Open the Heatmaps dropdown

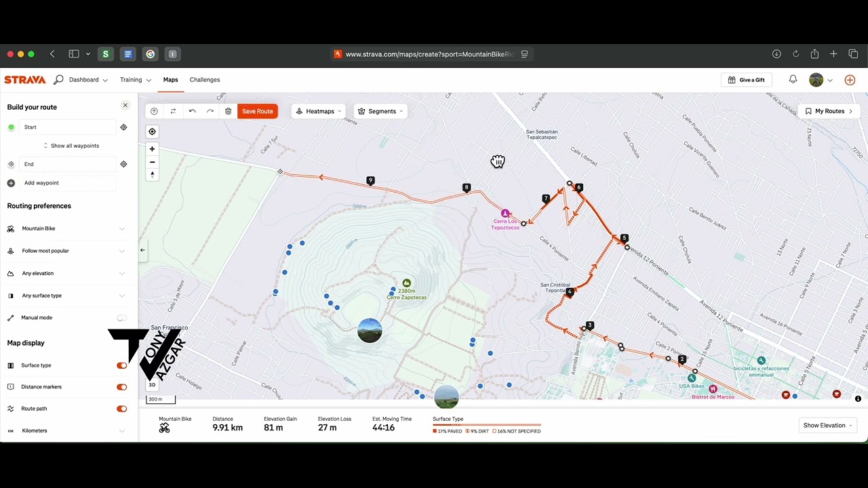coord(319,111)
